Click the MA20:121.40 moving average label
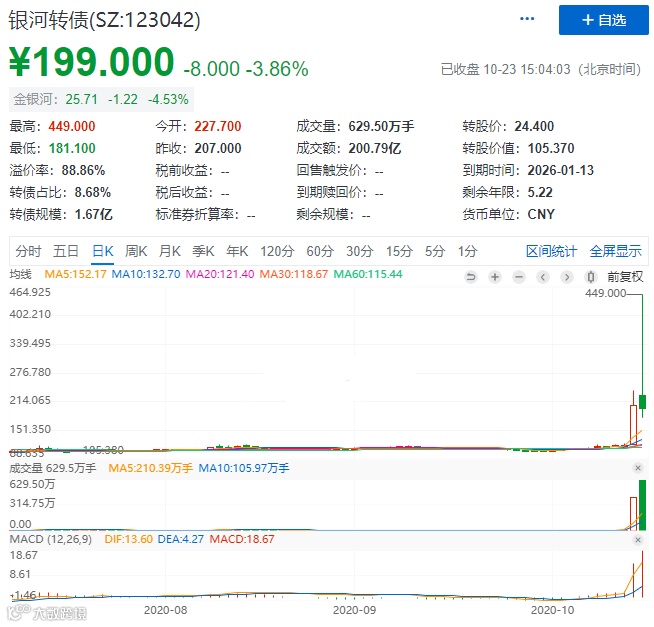The height and width of the screenshot is (627, 654). click(x=220, y=274)
